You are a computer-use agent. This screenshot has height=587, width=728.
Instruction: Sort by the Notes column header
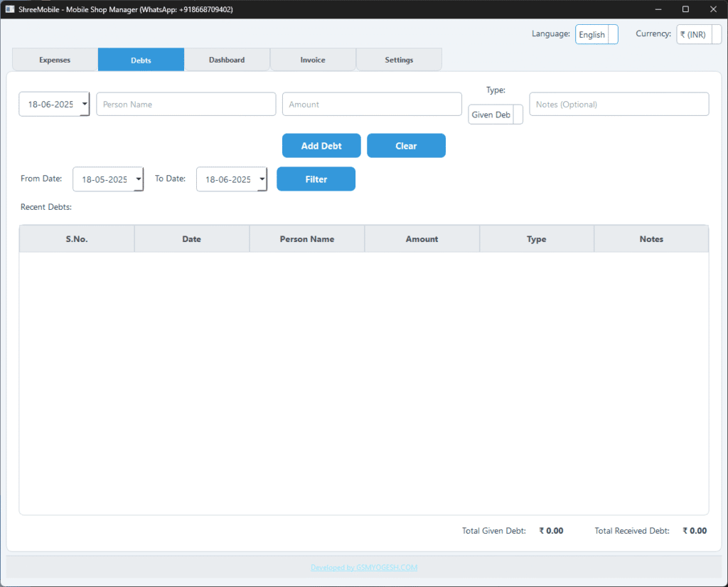(x=651, y=239)
